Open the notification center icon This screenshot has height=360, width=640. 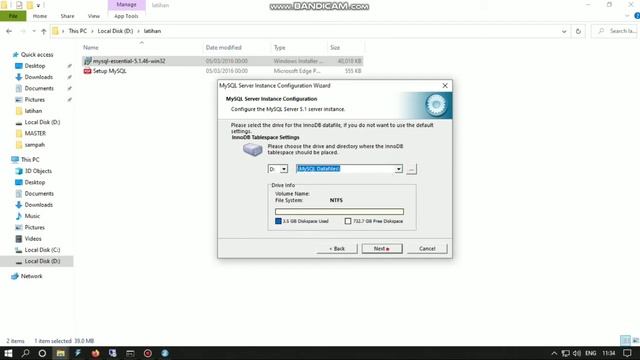point(627,353)
